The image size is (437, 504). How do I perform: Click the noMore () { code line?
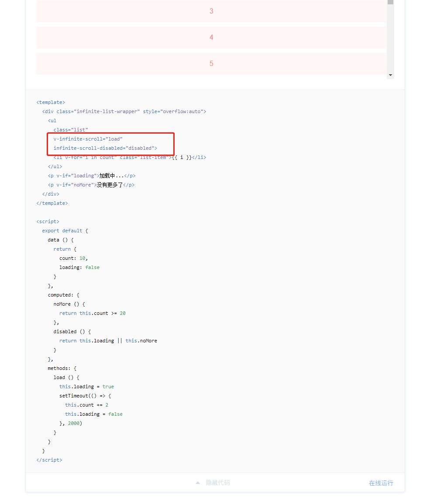pos(69,304)
